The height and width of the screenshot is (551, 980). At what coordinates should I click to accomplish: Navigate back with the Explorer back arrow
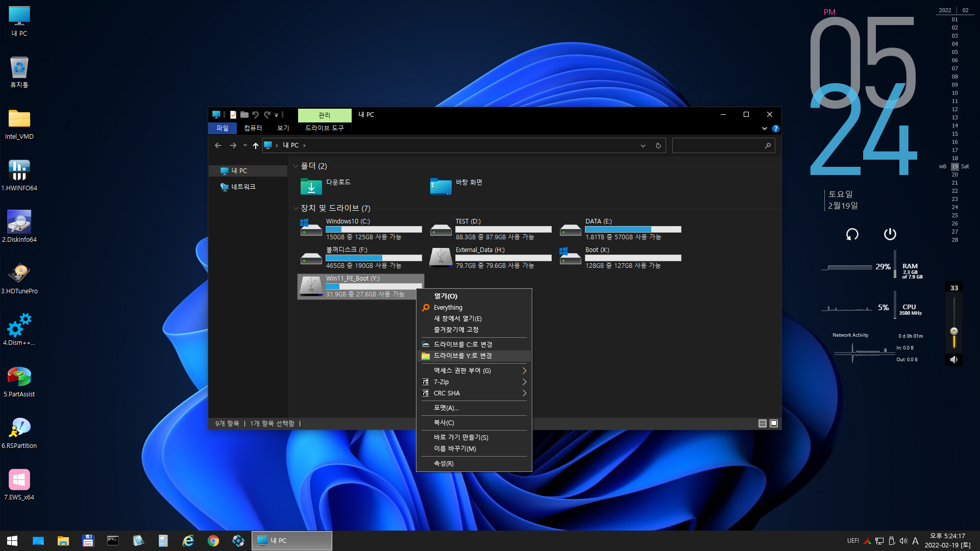point(218,145)
